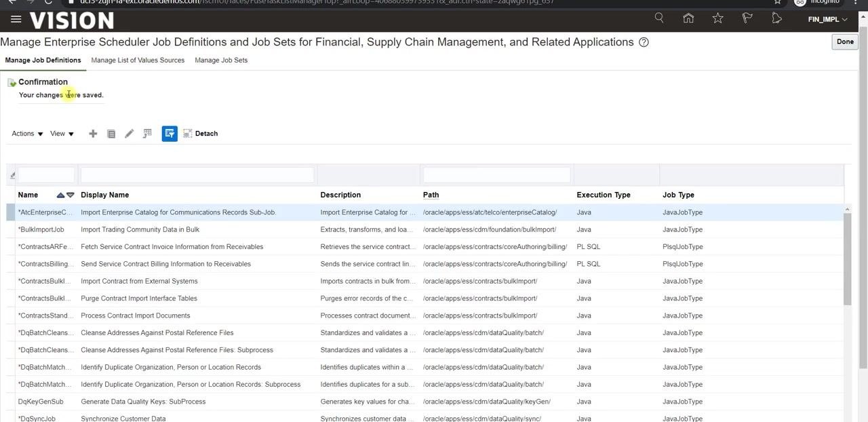Click the Confirmation message icon
The image size is (868, 422).
coord(12,83)
